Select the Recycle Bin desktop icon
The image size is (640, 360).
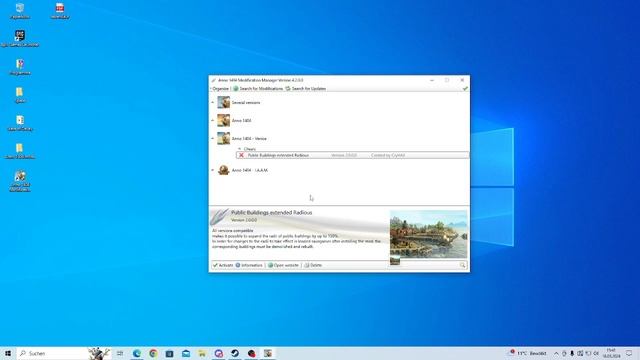tap(20, 11)
